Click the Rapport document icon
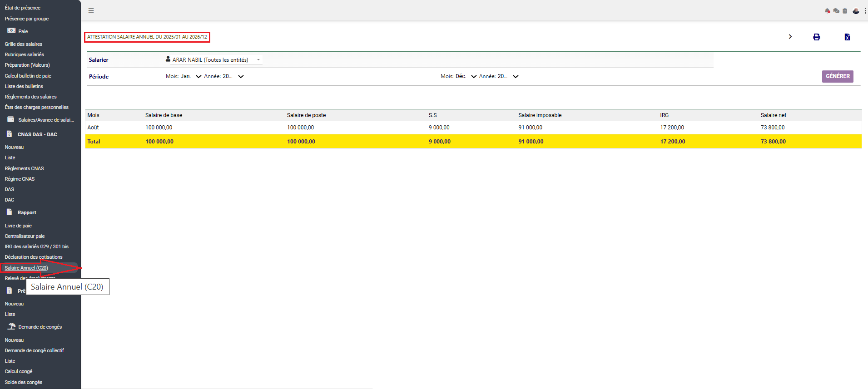This screenshot has height=389, width=868. (x=9, y=212)
